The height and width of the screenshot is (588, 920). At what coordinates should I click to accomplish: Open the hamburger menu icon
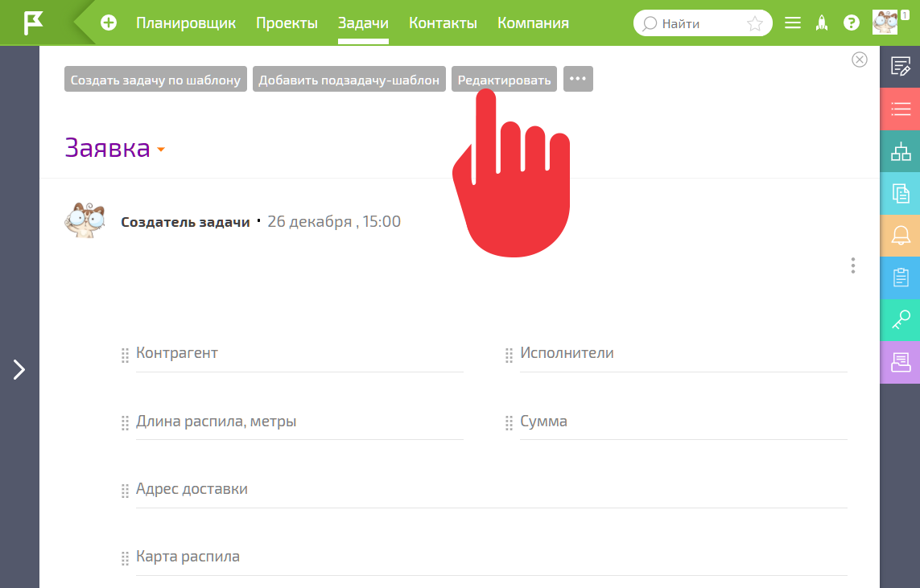793,23
